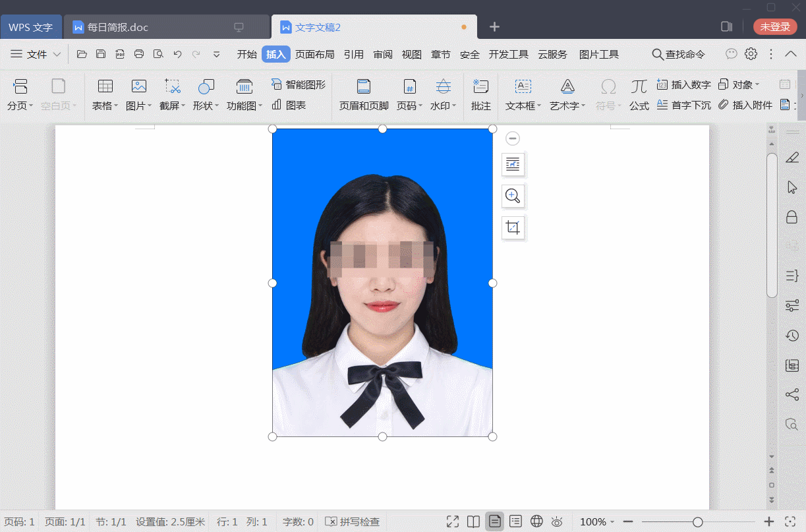Insert a comment with 批注
Image resolution: width=806 pixels, height=532 pixels.
(480, 94)
